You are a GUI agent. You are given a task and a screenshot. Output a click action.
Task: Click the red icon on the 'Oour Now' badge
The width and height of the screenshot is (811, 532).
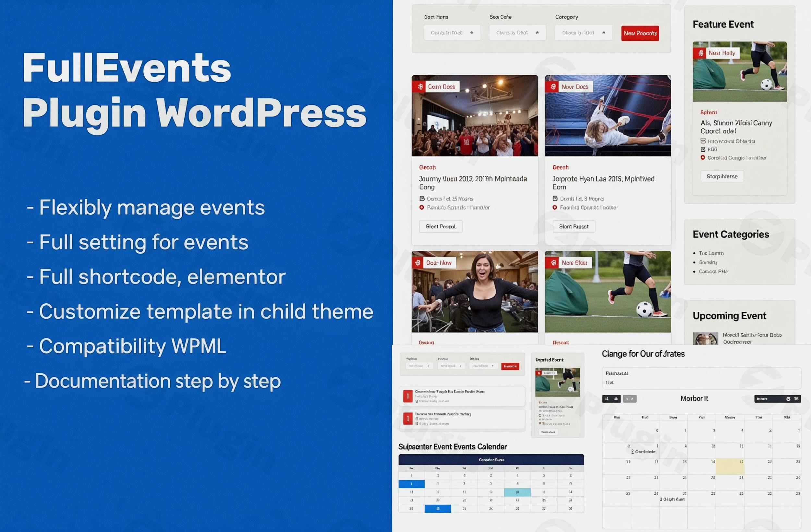pos(418,263)
